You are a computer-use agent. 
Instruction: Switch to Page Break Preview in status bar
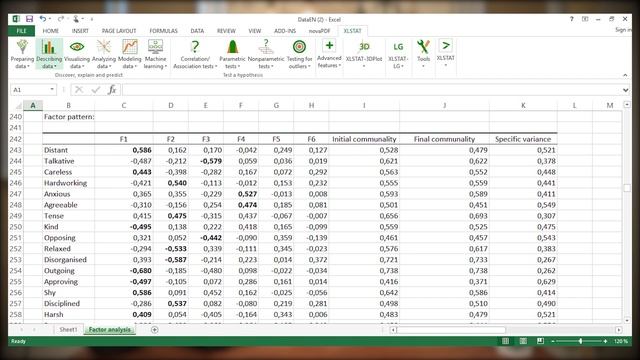pyautogui.click(x=540, y=341)
